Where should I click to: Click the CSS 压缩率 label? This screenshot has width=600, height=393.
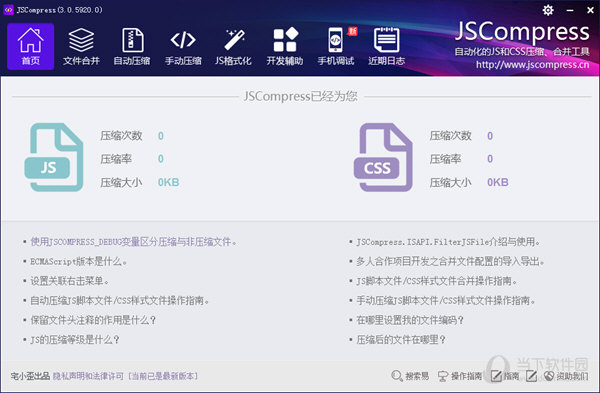coord(445,159)
